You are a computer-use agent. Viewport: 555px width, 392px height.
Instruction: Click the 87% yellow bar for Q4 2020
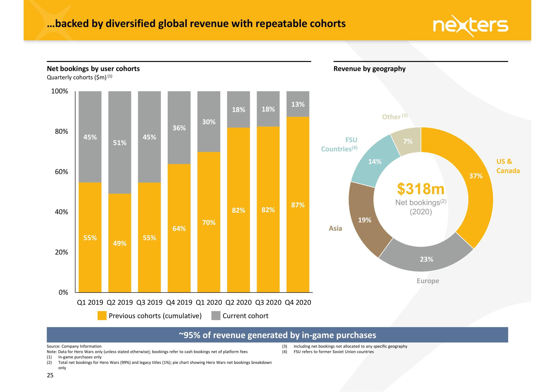click(x=298, y=205)
